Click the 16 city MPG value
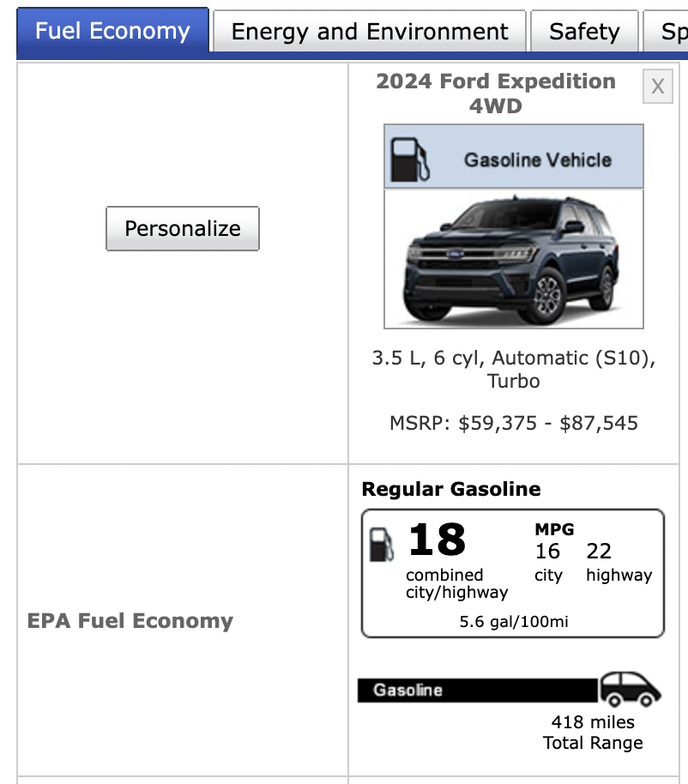Image resolution: width=688 pixels, height=784 pixels. (x=547, y=551)
